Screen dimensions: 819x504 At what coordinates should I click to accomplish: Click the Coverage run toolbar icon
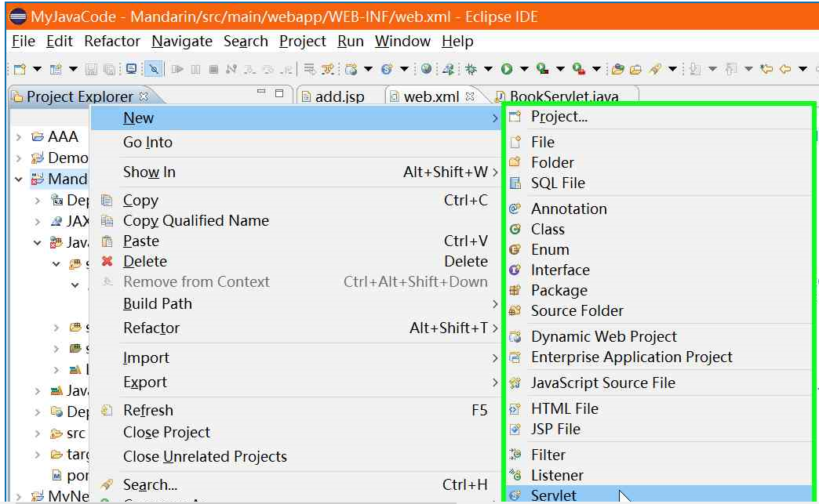[x=543, y=69]
